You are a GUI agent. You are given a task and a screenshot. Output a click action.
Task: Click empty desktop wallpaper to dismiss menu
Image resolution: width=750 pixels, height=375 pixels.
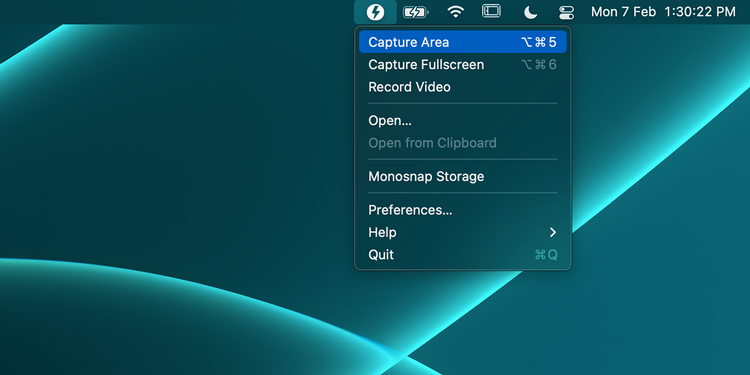(167, 167)
